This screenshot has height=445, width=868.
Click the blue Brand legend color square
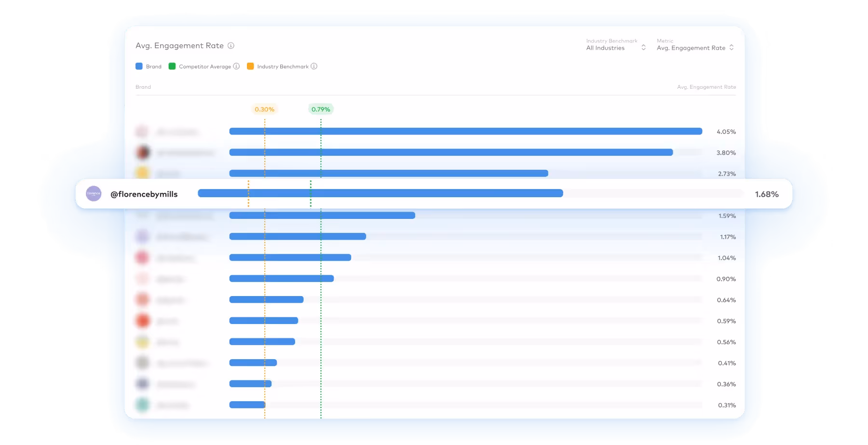coord(139,66)
